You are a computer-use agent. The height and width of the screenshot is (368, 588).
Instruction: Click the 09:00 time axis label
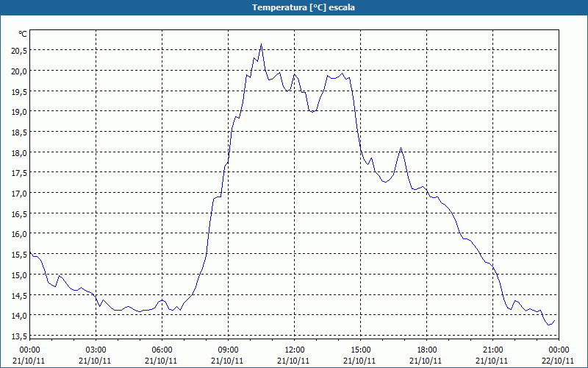click(x=228, y=350)
